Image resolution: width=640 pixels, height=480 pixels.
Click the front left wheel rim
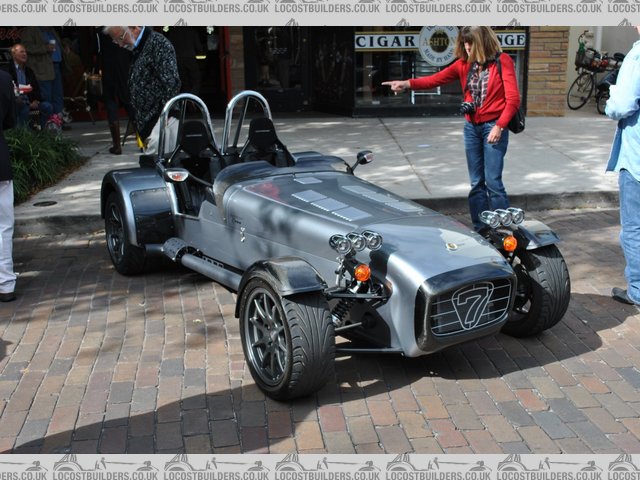[268, 336]
